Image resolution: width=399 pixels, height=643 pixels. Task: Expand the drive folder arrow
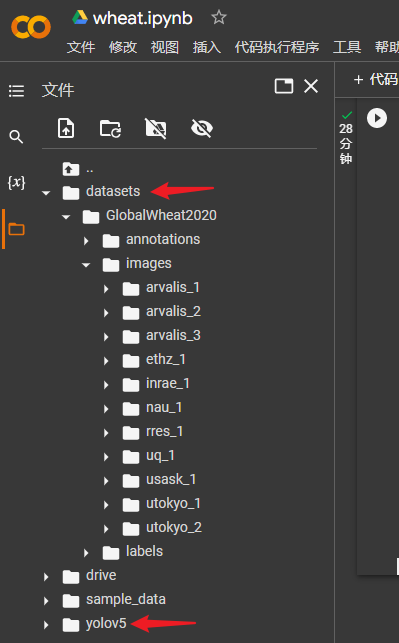click(46, 577)
